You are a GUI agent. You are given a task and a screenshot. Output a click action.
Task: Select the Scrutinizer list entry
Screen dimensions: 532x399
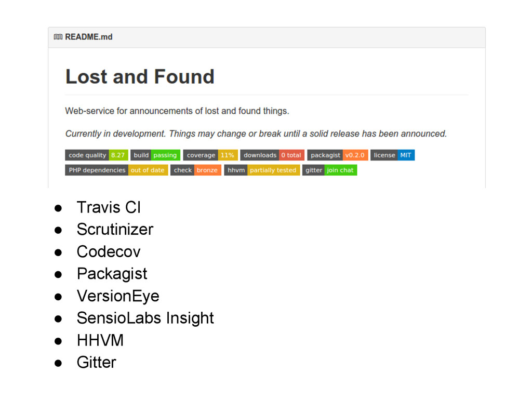point(115,229)
